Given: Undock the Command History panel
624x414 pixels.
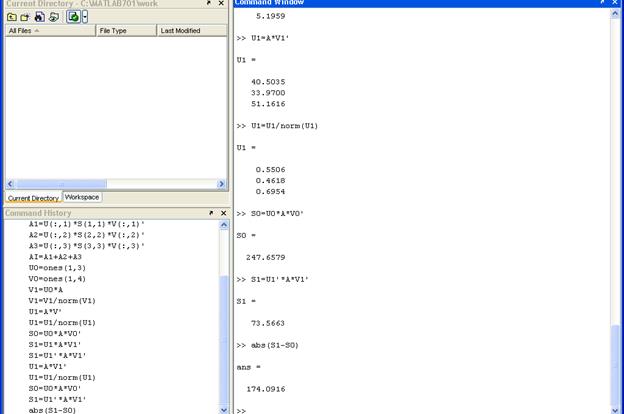Looking at the screenshot, I should [x=210, y=213].
